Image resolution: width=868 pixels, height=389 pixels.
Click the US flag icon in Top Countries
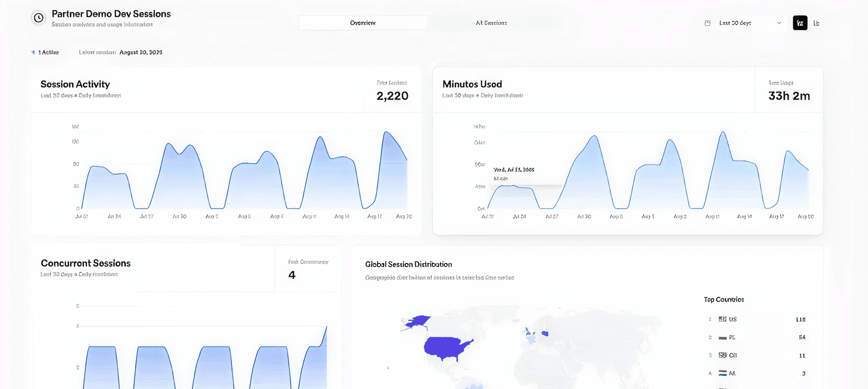click(723, 319)
